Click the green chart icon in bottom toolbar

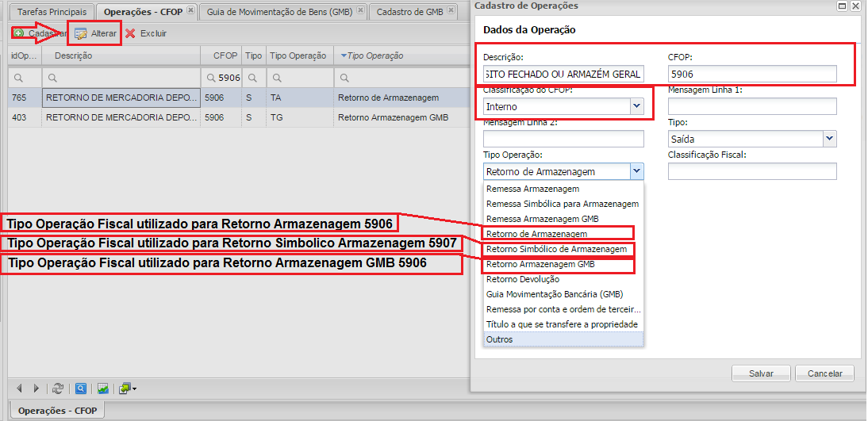click(103, 389)
